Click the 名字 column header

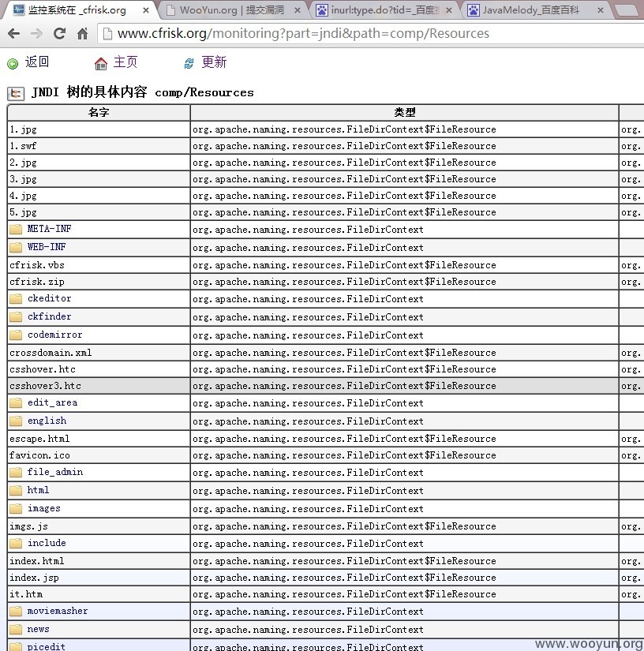(99, 113)
